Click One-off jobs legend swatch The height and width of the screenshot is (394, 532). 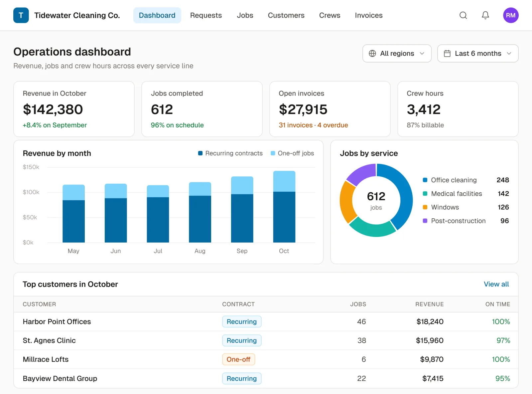pos(273,153)
